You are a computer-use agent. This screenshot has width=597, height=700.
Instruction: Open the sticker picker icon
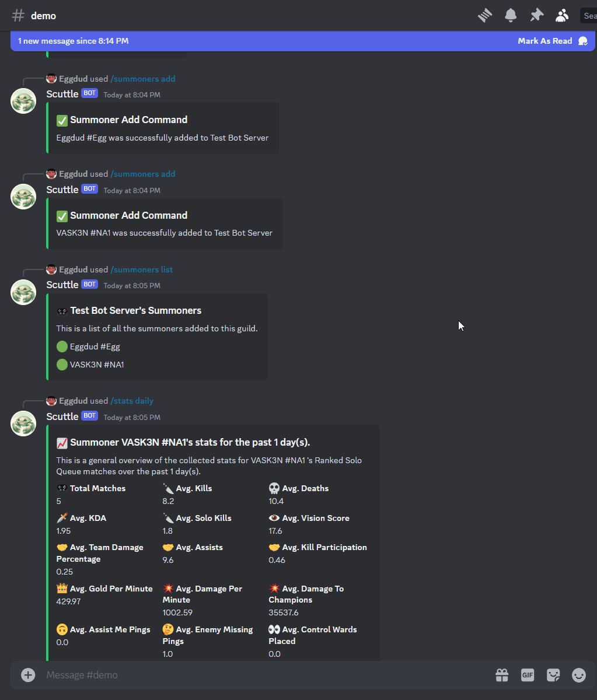point(553,675)
